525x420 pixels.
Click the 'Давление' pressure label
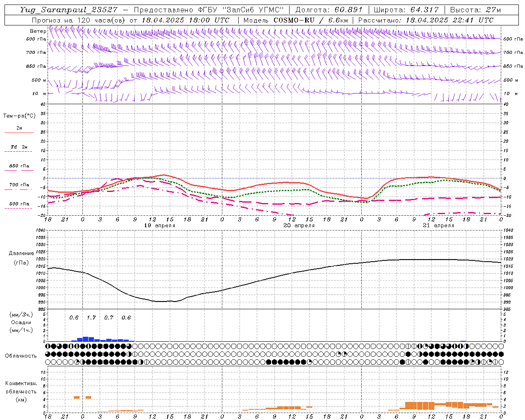coord(21,253)
